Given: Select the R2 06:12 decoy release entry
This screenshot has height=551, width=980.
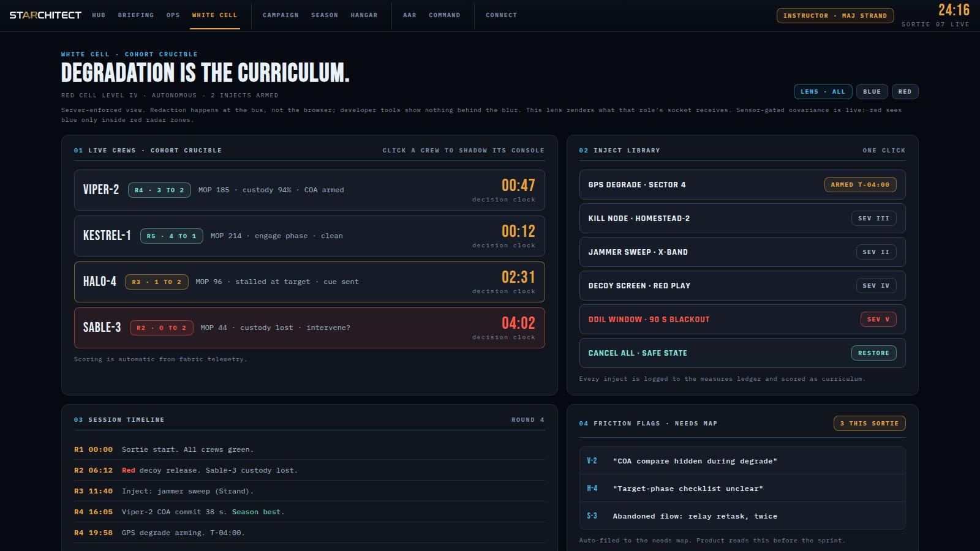Looking at the screenshot, I should point(309,470).
